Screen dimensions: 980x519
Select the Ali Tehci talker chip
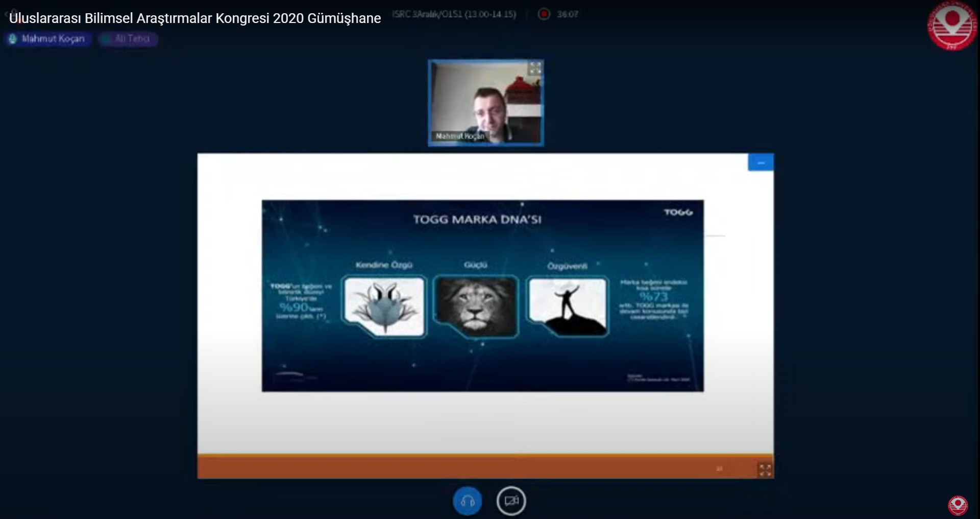128,39
